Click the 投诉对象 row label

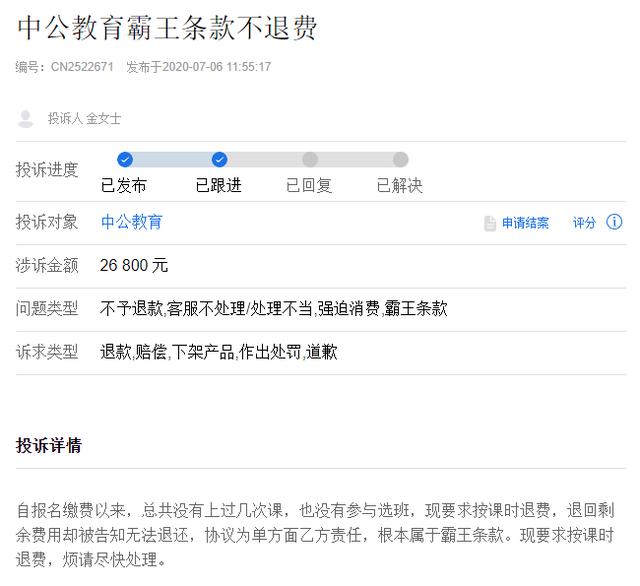pyautogui.click(x=47, y=222)
